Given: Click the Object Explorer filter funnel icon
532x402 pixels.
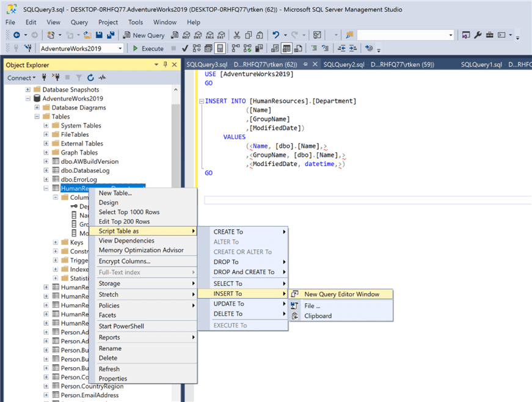Looking at the screenshot, I should [x=79, y=78].
